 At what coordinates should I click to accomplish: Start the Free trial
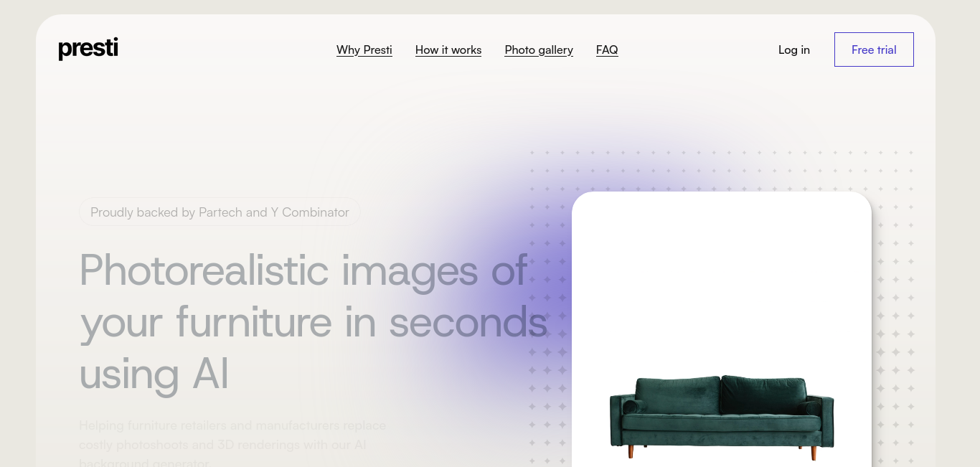(874, 49)
